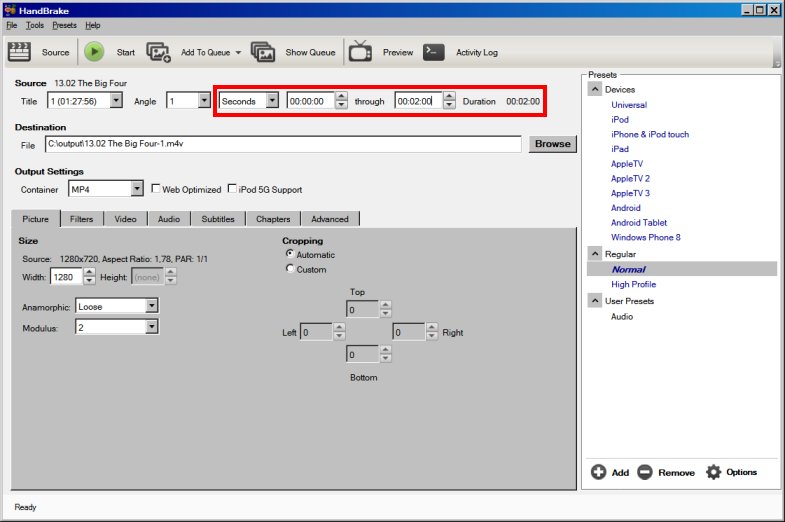Select the iPhone & iPod touch preset
The height and width of the screenshot is (522, 785).
coord(650,134)
